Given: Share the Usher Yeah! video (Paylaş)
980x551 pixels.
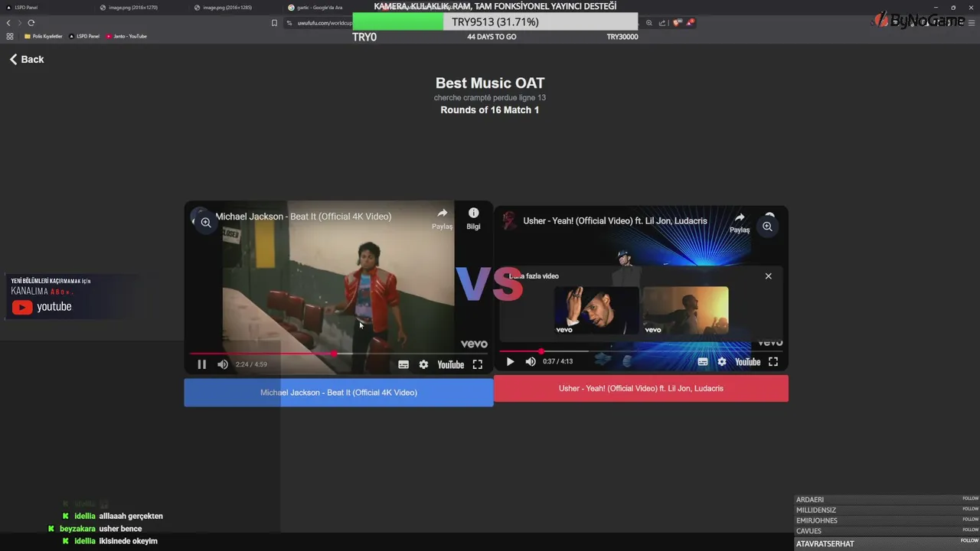Looking at the screenshot, I should (740, 223).
